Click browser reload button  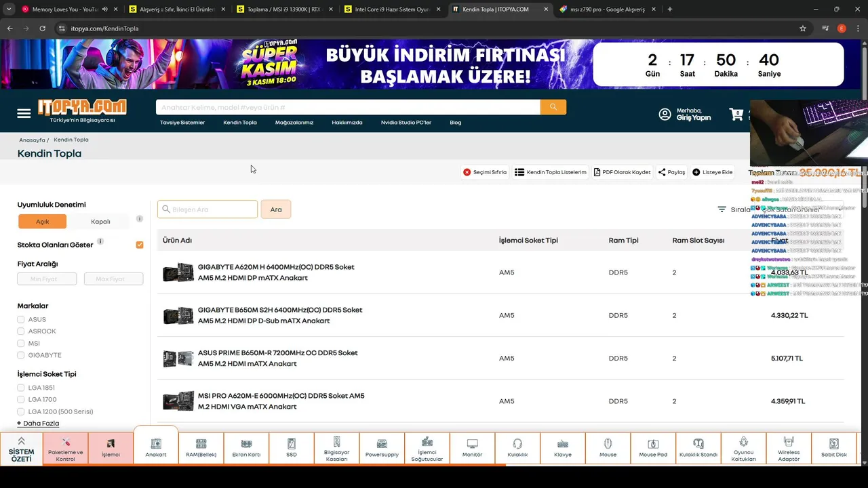pyautogui.click(x=42, y=28)
